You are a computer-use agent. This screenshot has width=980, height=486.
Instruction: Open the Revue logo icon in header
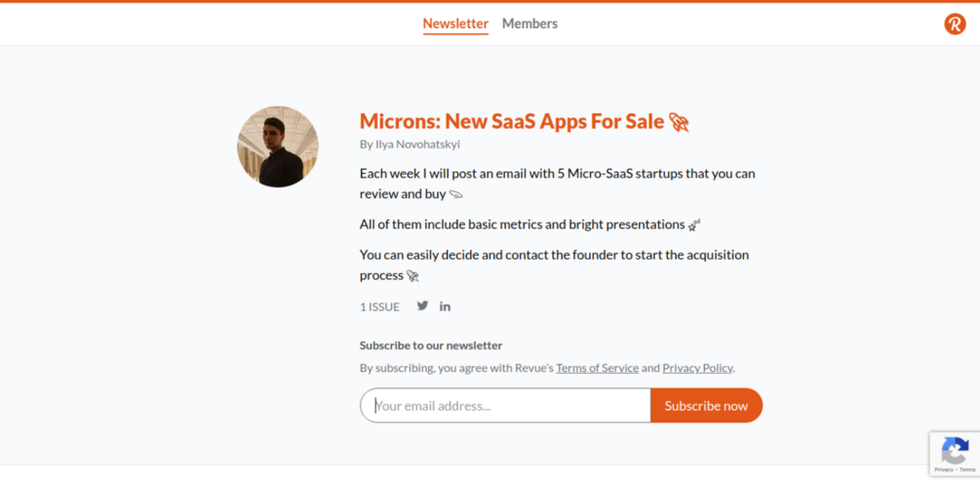pos(955,23)
